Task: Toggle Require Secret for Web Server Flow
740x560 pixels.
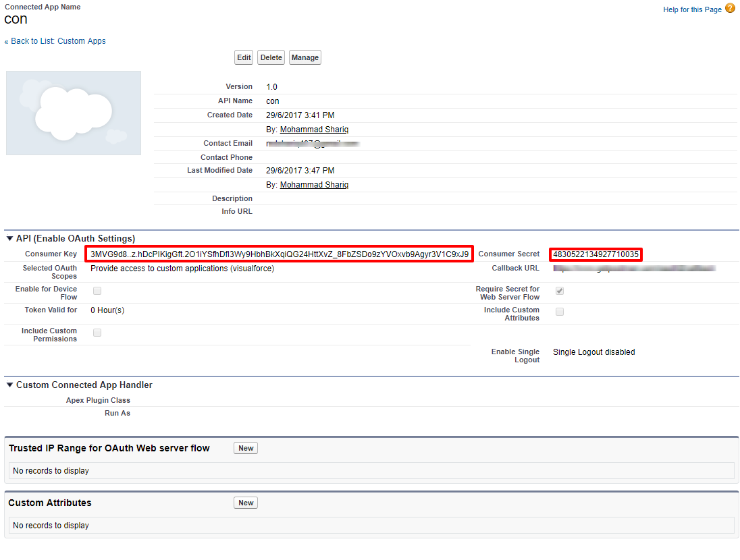Action: point(560,291)
